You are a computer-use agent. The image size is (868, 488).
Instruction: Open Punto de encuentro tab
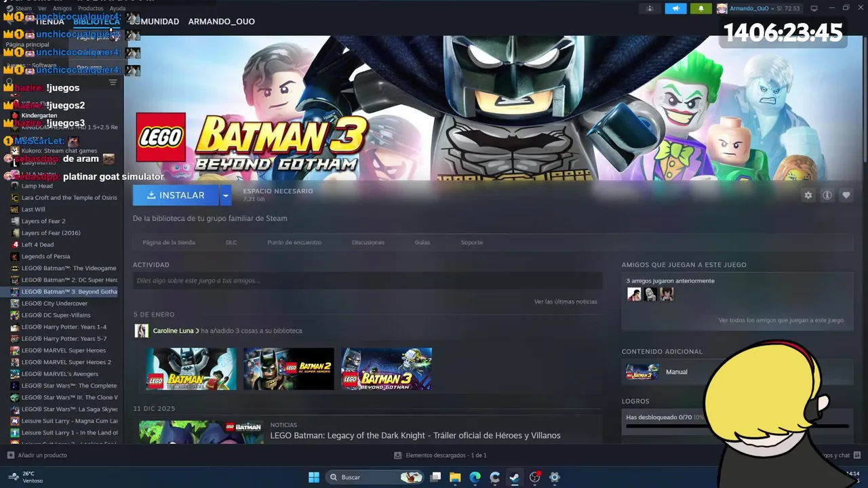click(x=294, y=242)
